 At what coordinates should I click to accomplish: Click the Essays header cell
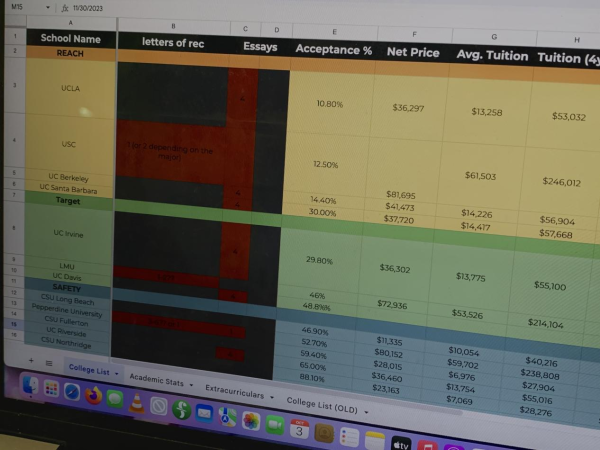click(260, 47)
